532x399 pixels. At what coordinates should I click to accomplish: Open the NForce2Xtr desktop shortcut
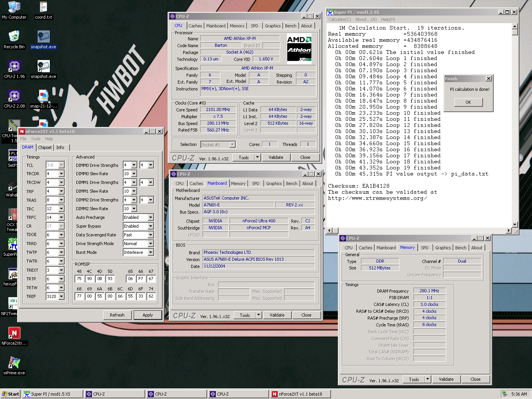[14, 334]
